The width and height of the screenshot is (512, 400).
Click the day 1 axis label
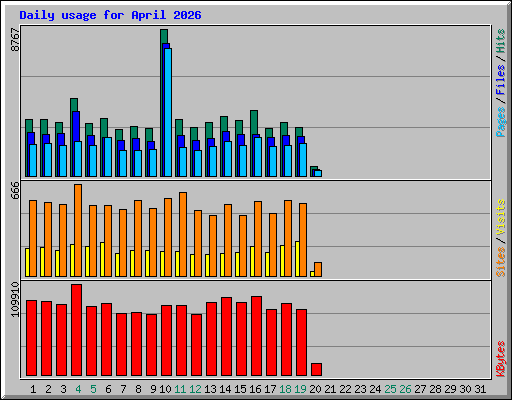pyautogui.click(x=33, y=389)
